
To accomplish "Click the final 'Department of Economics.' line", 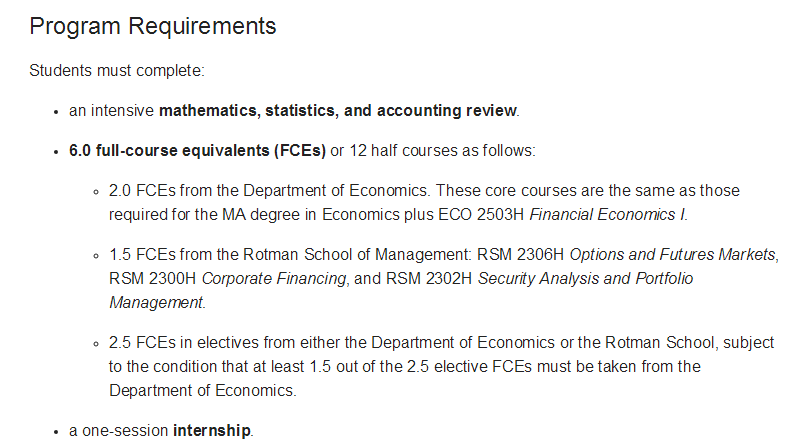I will [203, 391].
